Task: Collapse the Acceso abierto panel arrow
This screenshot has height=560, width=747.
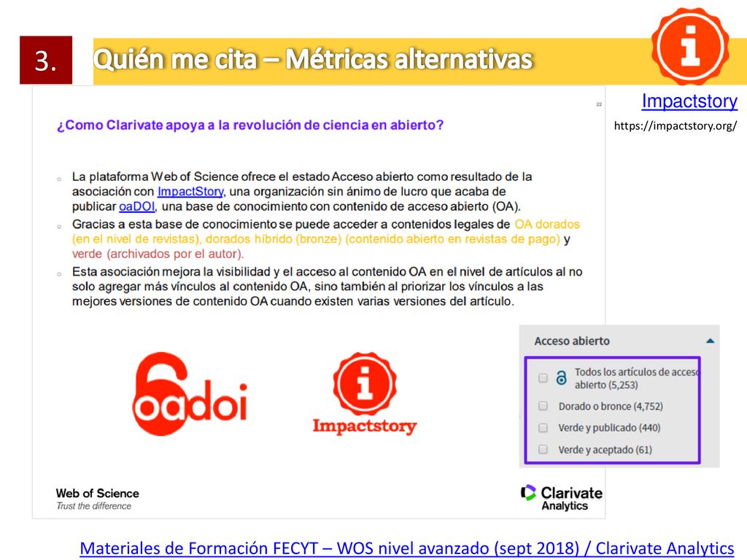Action: coord(710,341)
